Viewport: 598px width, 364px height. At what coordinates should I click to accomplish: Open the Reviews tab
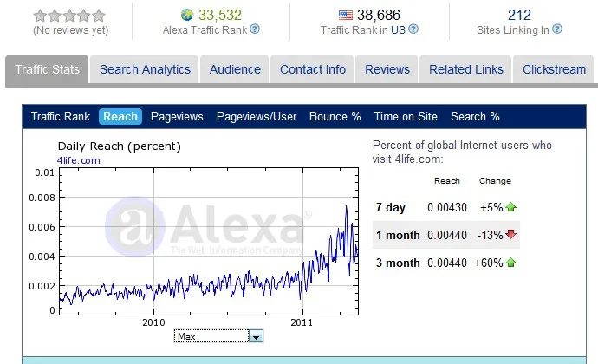tap(387, 69)
